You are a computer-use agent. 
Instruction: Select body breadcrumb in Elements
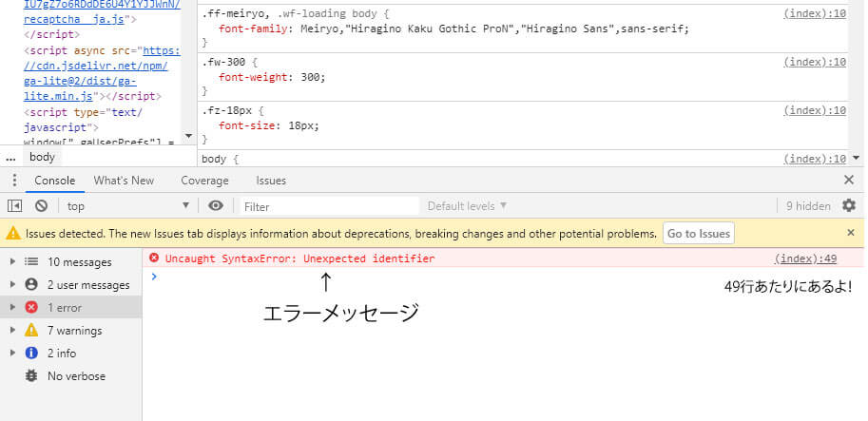42,157
